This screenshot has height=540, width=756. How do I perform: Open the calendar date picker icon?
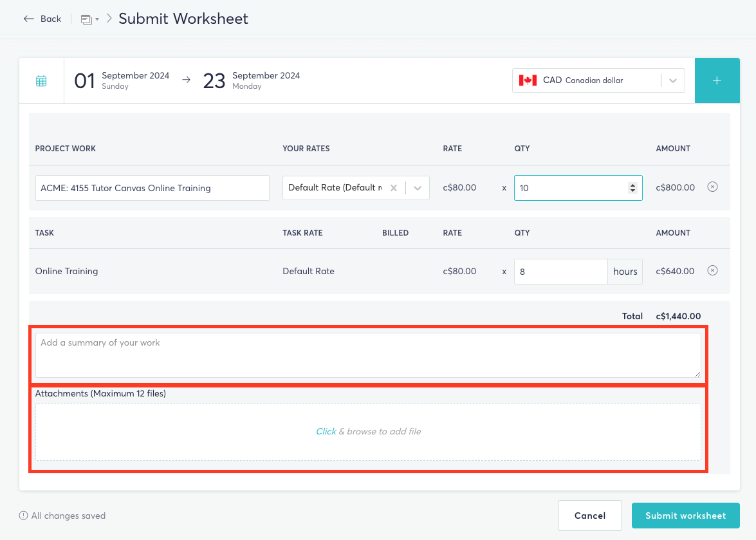click(41, 80)
